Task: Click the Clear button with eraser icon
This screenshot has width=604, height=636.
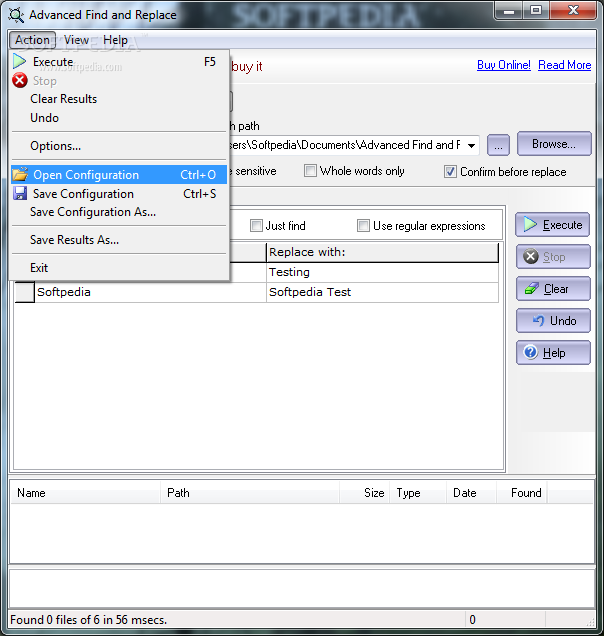Action: point(553,289)
